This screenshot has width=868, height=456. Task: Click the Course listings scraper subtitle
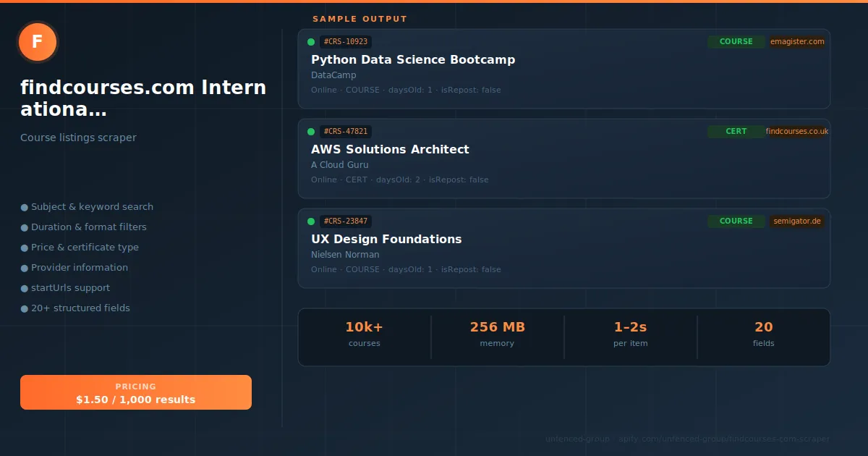78,138
